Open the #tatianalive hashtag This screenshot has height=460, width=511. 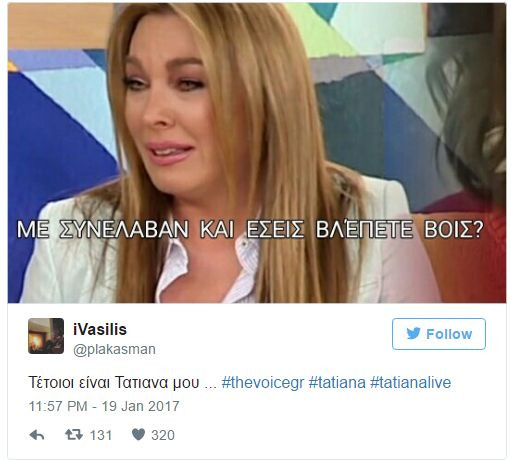411,382
